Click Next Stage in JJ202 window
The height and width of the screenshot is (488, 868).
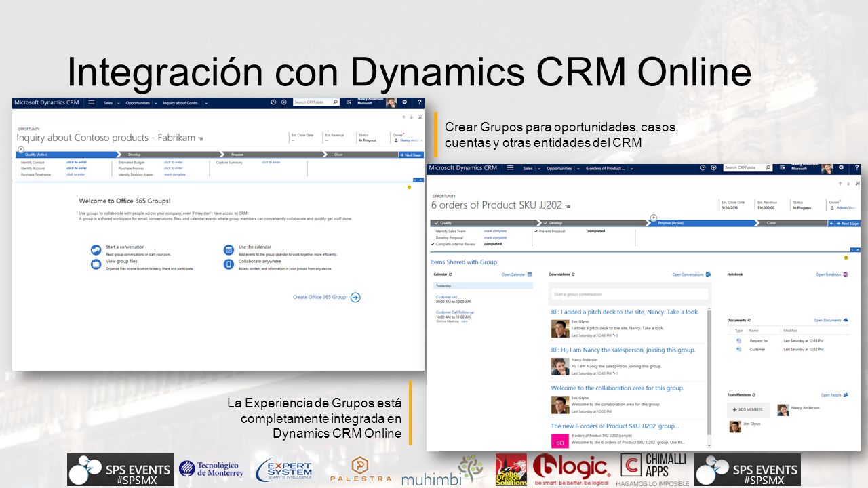[x=848, y=223]
